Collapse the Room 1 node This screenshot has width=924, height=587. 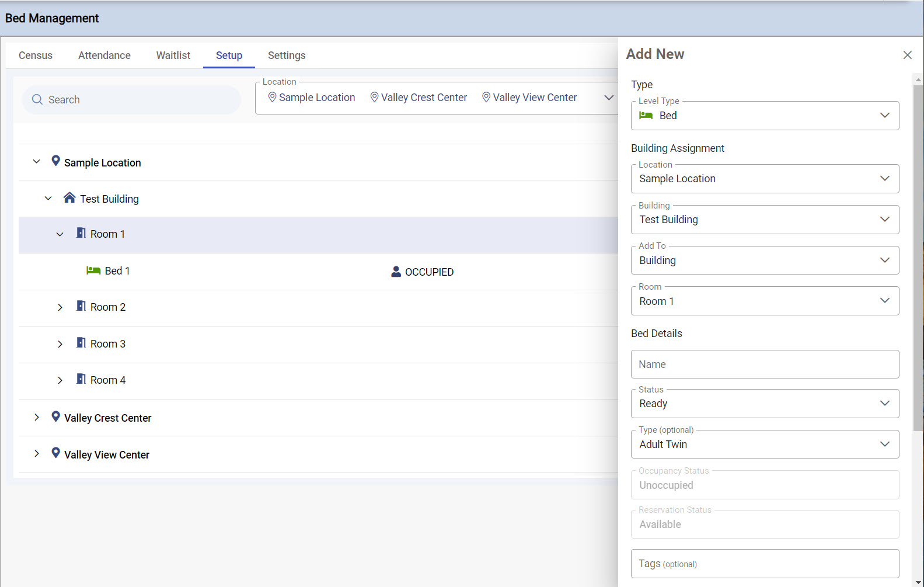pos(60,234)
